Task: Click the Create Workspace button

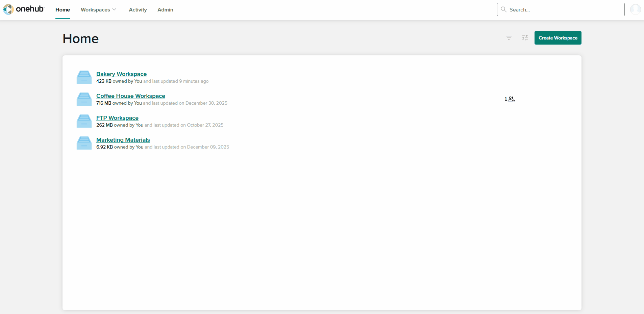Action: coord(558,38)
